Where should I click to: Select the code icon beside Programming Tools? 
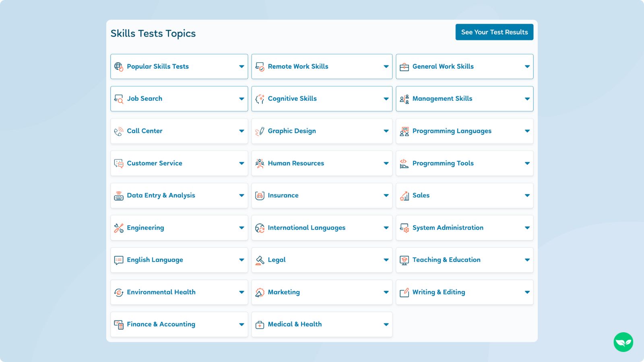[403, 163]
